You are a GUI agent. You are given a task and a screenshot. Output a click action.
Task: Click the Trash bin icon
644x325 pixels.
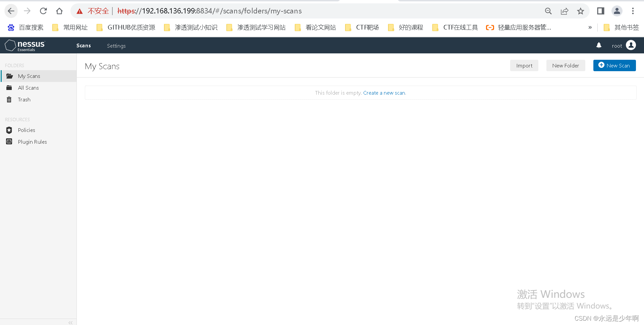point(9,100)
